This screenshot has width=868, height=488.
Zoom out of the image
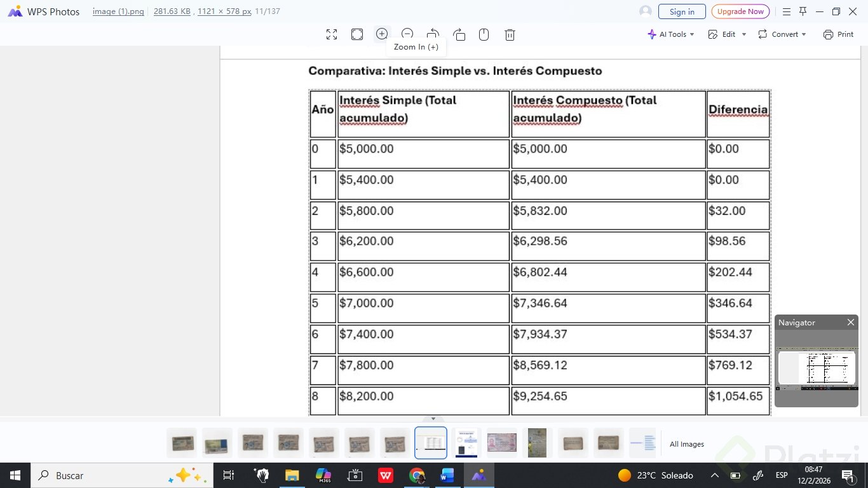407,33
